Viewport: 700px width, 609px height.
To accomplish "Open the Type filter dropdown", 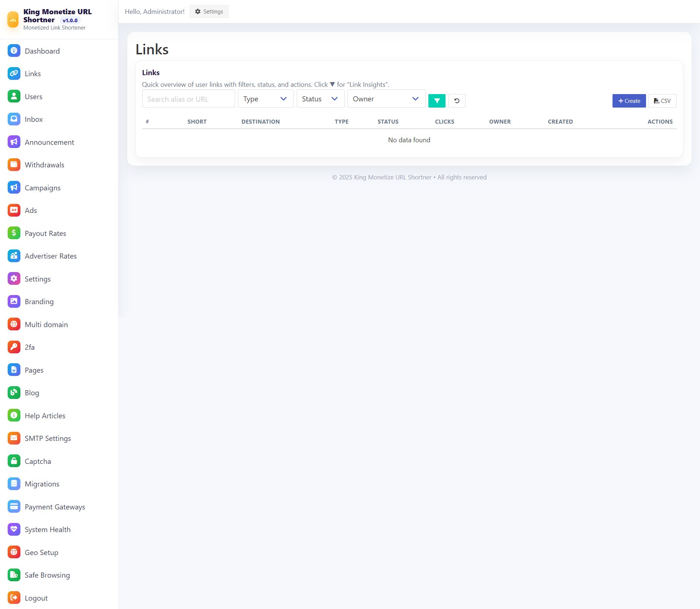I will pyautogui.click(x=265, y=99).
